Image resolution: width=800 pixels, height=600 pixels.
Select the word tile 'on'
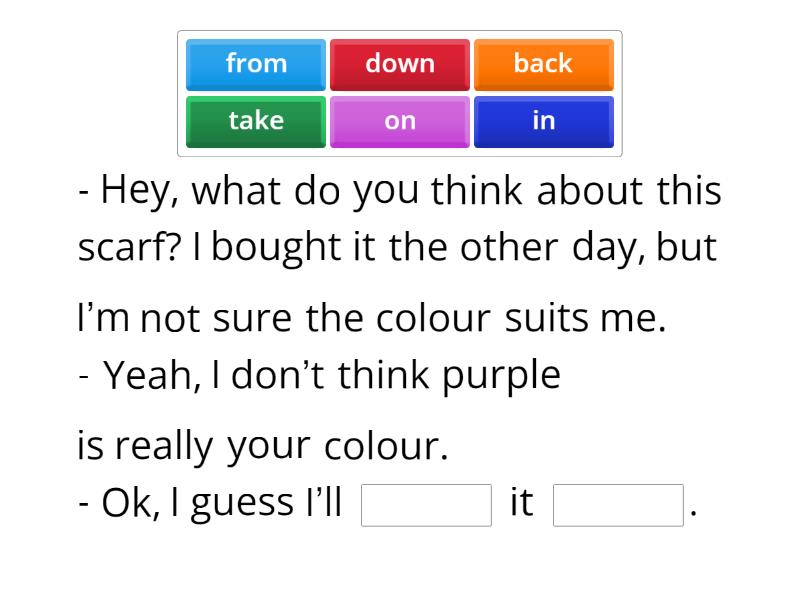click(x=400, y=121)
